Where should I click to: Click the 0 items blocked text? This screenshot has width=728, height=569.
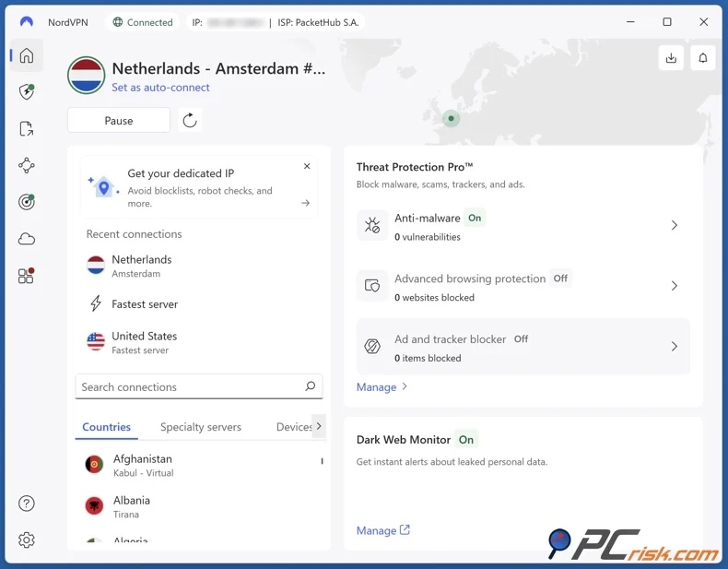point(428,358)
